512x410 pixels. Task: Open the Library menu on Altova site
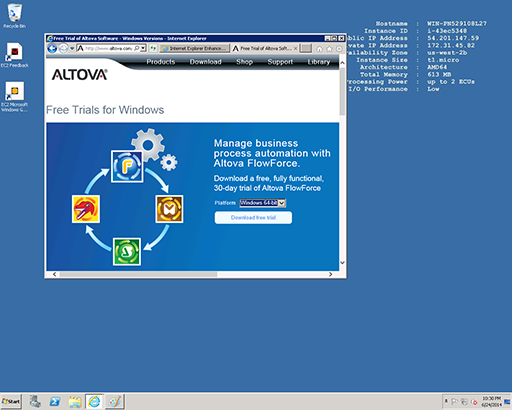pyautogui.click(x=319, y=62)
